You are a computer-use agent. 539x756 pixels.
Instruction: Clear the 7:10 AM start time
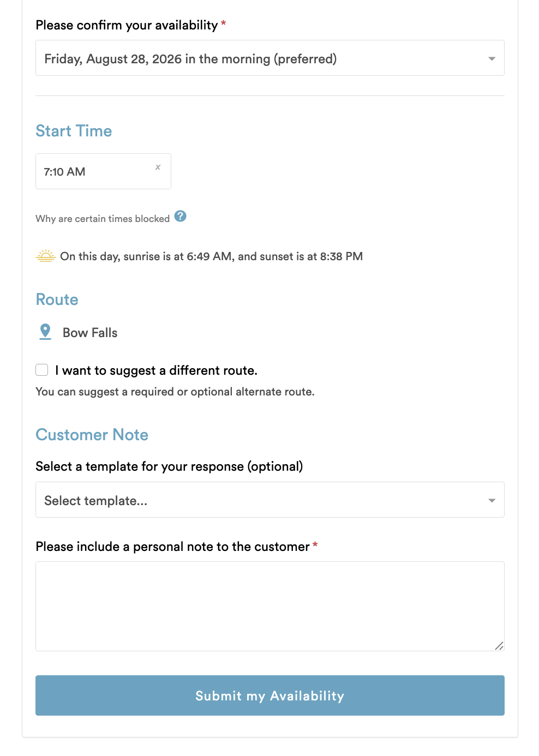pyautogui.click(x=158, y=167)
